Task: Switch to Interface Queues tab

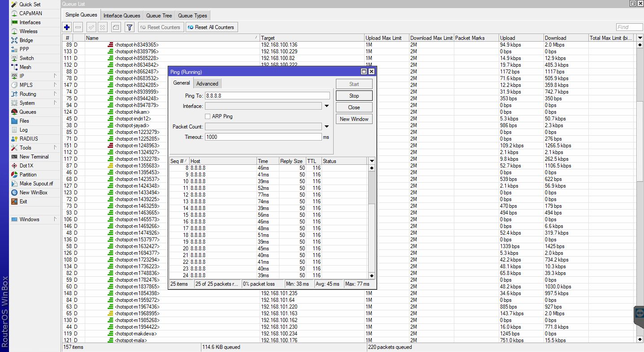Action: (x=122, y=16)
